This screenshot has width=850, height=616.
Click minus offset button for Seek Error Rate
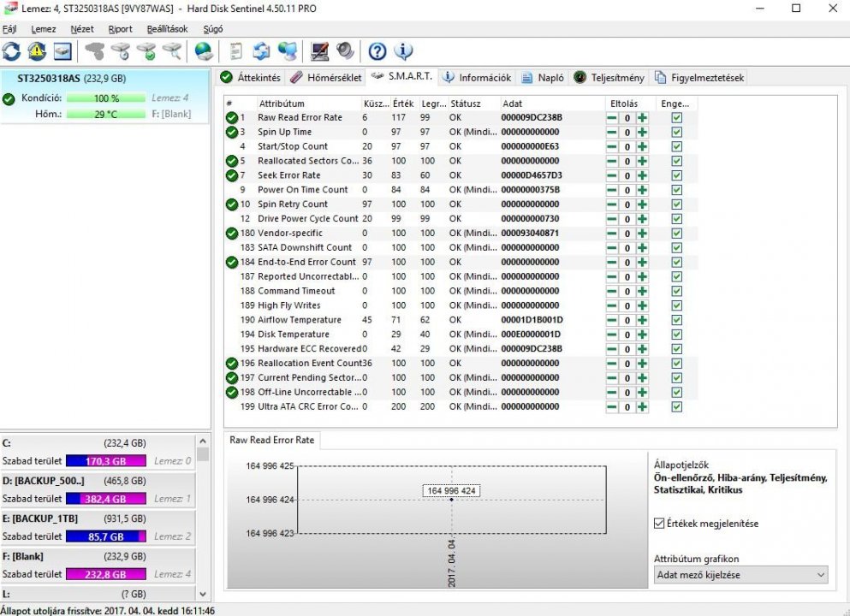click(612, 175)
